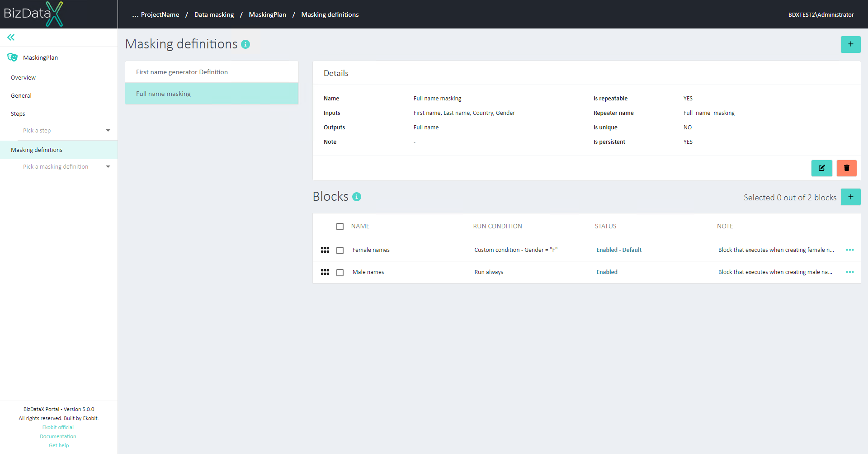The width and height of the screenshot is (868, 454).
Task: Click BizDataX Portal version text
Action: tap(59, 409)
